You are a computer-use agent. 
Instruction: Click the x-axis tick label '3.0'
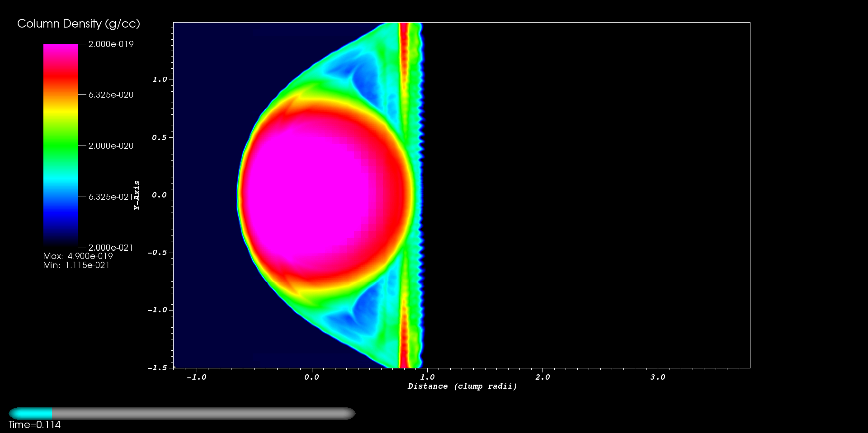point(658,377)
